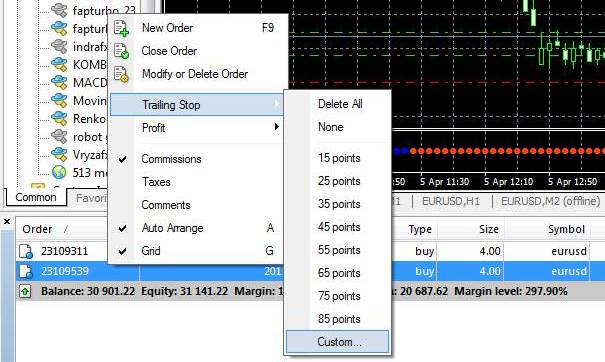Close the terminal panel with the X
The height and width of the screenshot is (362, 605).
click(7, 222)
